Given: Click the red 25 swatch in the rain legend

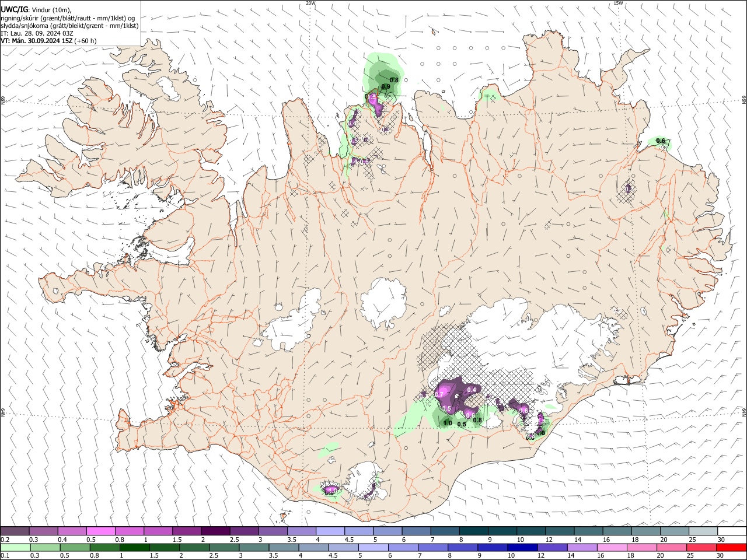Looking at the screenshot, I should 701,548.
